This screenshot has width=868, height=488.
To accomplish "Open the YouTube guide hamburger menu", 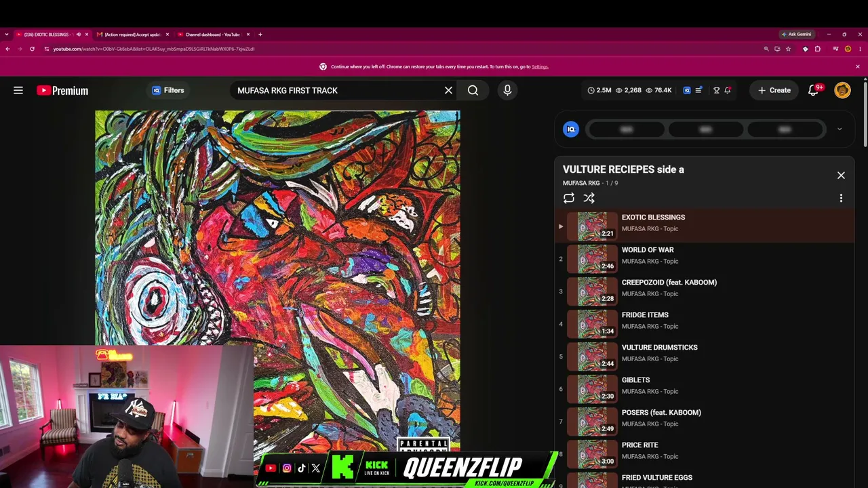I will (18, 90).
